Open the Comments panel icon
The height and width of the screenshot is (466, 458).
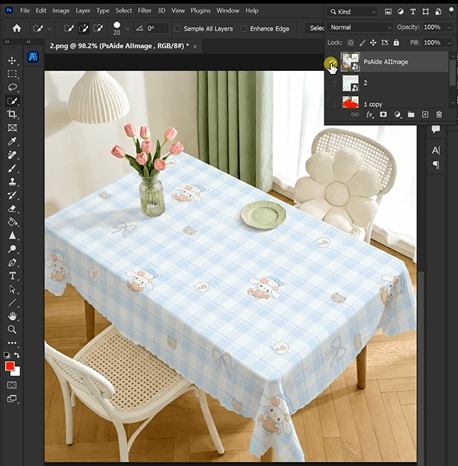436,129
